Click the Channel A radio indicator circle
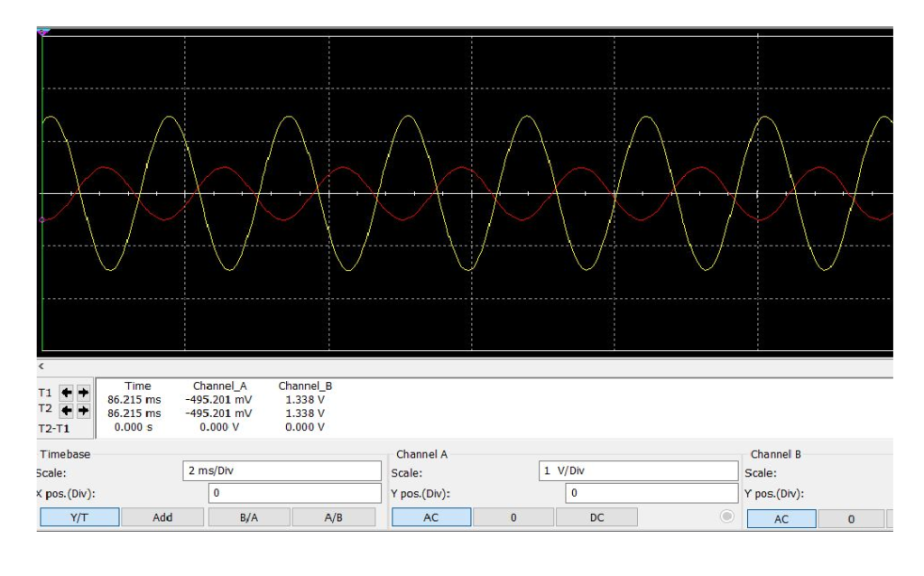 [727, 516]
